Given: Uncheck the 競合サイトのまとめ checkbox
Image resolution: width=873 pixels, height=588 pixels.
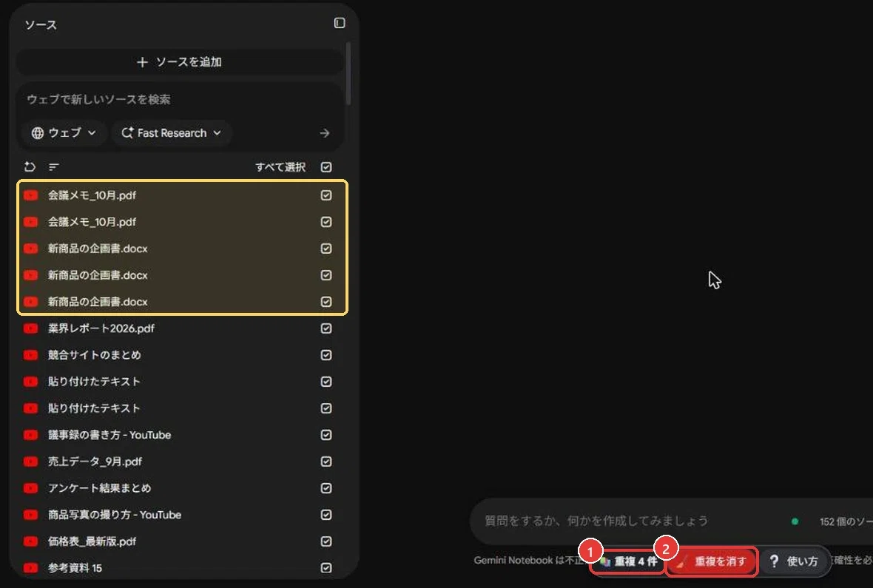Looking at the screenshot, I should coord(326,355).
